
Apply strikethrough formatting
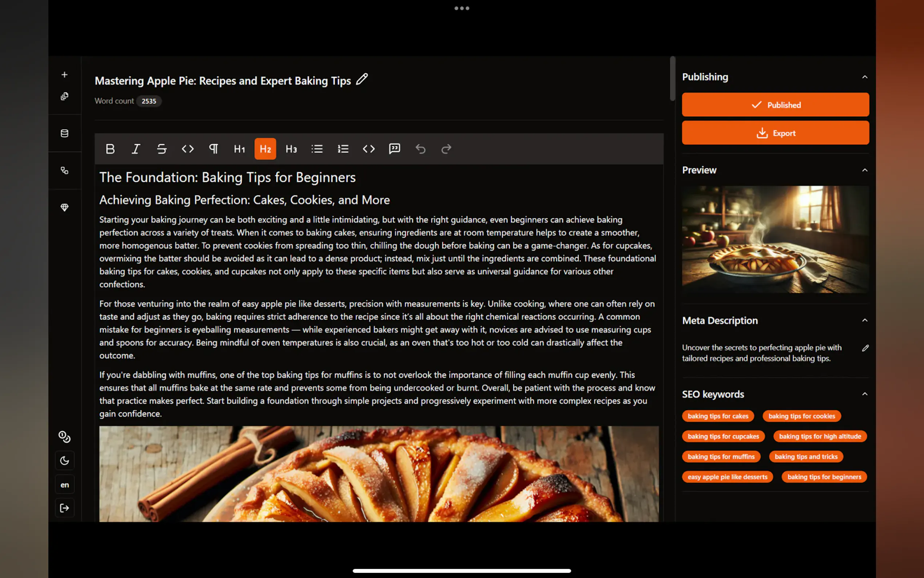162,149
